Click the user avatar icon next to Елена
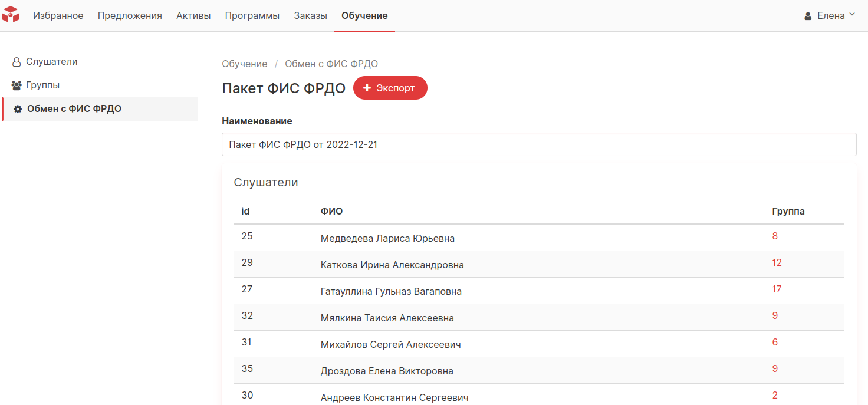 point(808,16)
